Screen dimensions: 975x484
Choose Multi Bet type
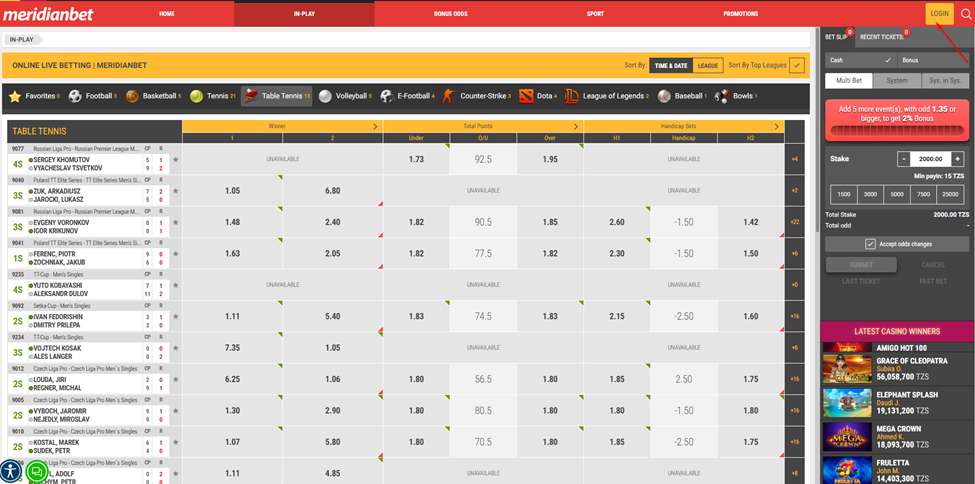point(849,81)
